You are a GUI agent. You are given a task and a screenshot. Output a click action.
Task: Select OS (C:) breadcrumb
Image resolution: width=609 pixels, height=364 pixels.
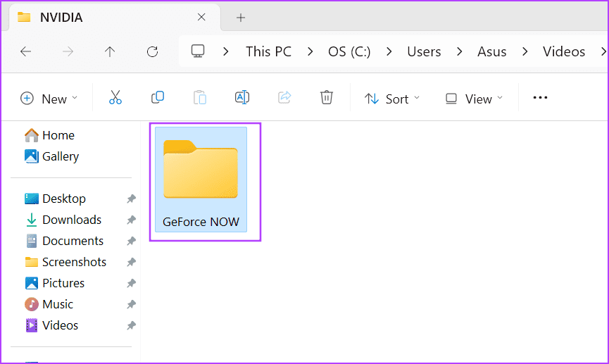point(349,51)
